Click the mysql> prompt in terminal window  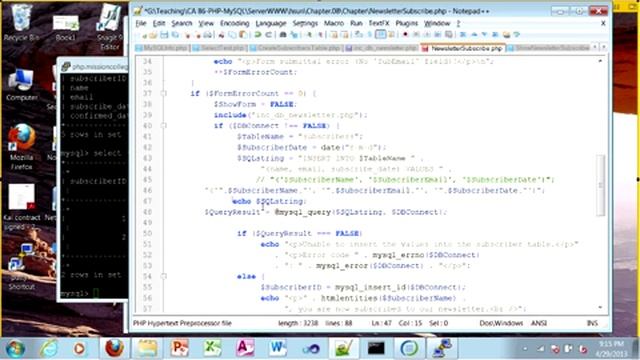74,293
